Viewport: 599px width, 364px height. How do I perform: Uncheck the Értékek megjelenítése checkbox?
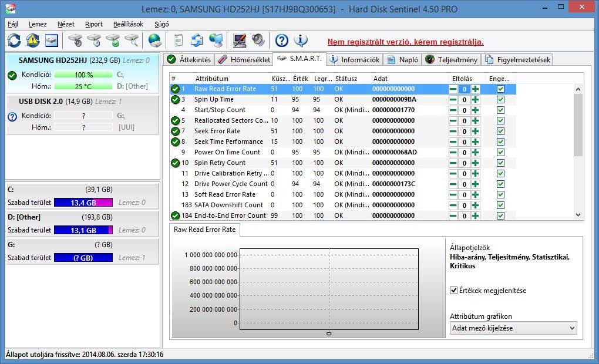454,290
